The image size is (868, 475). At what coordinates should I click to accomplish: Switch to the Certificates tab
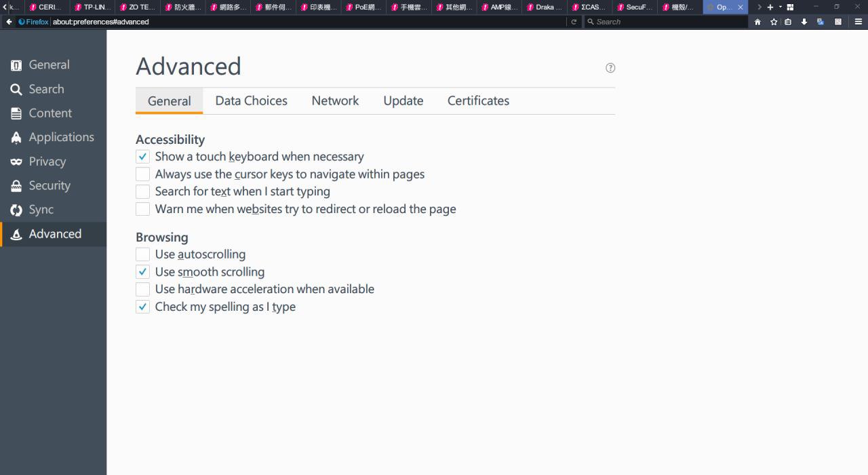pos(478,100)
